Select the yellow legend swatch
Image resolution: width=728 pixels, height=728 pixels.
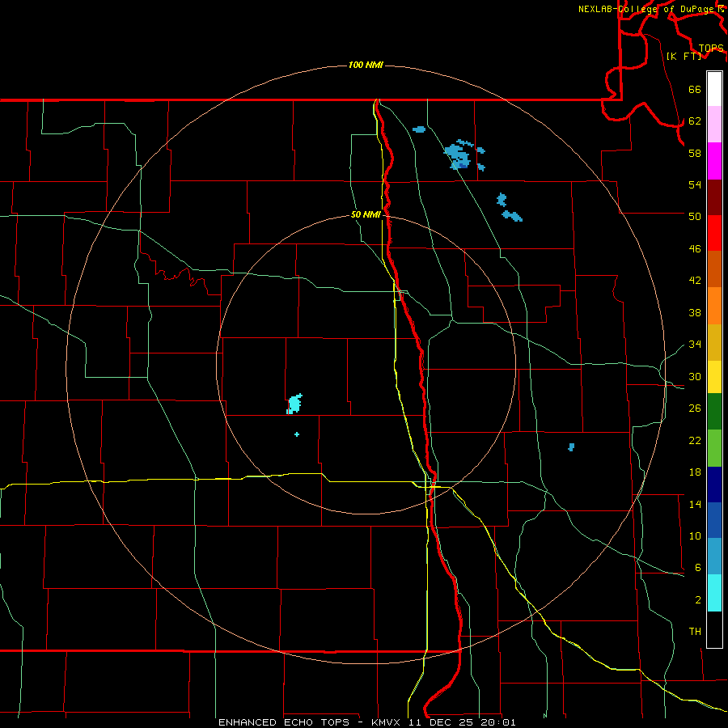click(714, 377)
